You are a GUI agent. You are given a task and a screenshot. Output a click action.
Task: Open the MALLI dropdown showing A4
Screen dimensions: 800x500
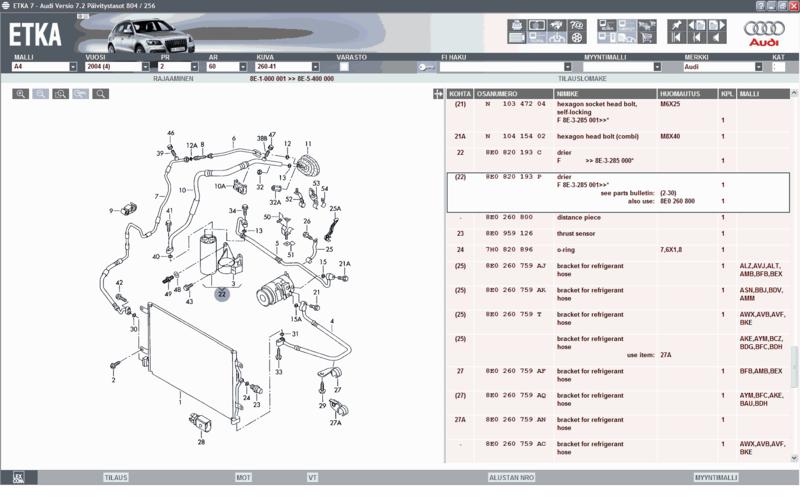click(x=73, y=67)
